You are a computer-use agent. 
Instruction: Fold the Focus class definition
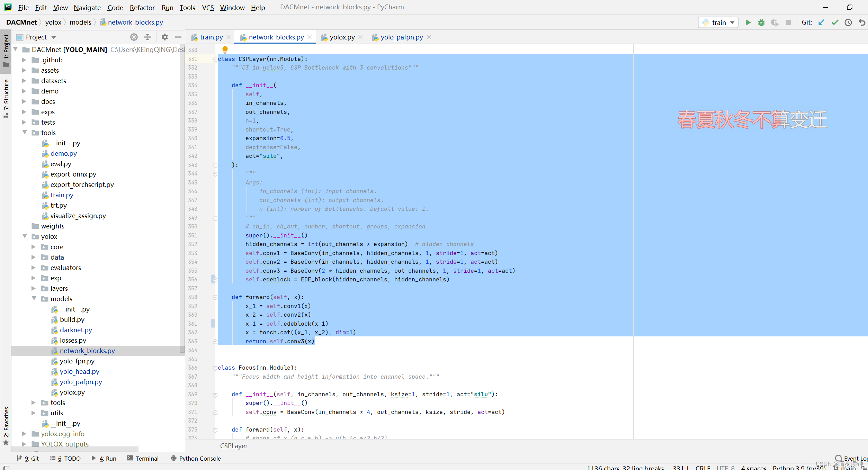pyautogui.click(x=215, y=368)
